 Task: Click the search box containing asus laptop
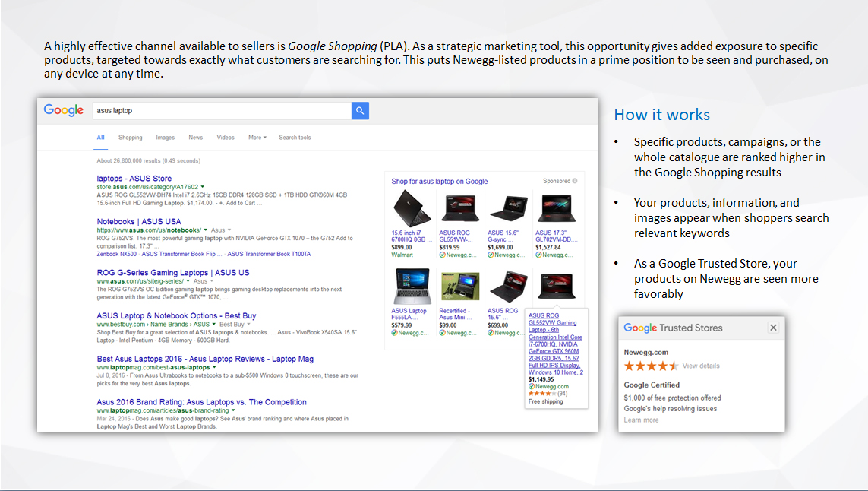(222, 111)
